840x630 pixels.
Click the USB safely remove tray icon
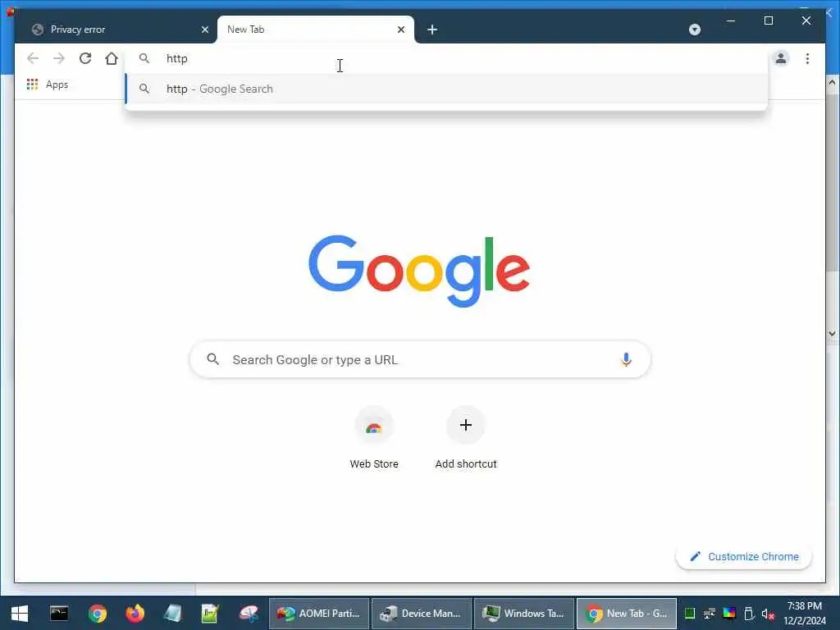pos(749,614)
